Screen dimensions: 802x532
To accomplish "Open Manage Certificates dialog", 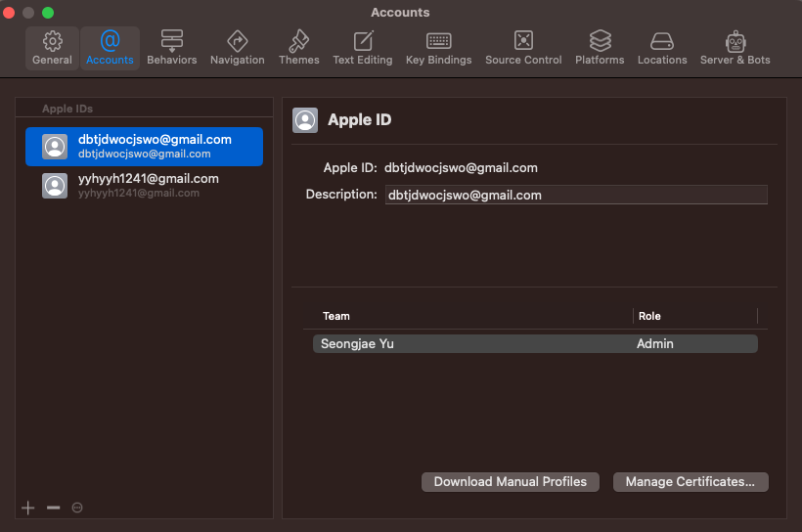I will click(691, 482).
